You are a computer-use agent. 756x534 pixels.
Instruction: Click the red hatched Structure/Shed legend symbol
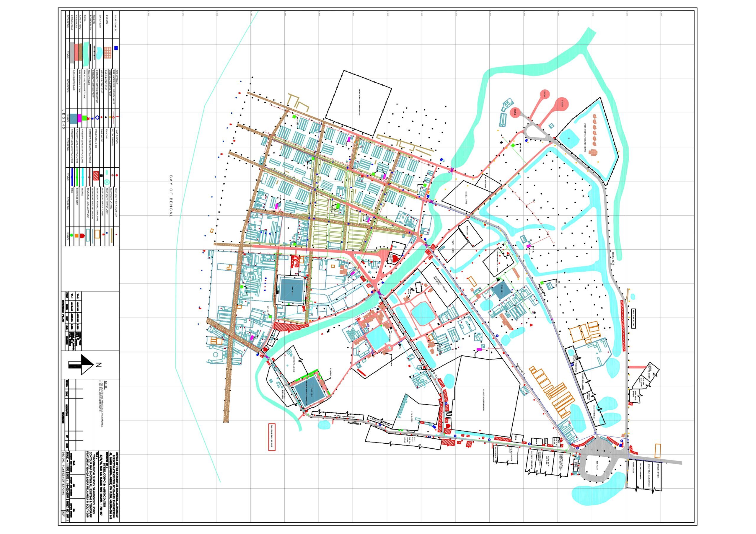pyautogui.click(x=96, y=176)
